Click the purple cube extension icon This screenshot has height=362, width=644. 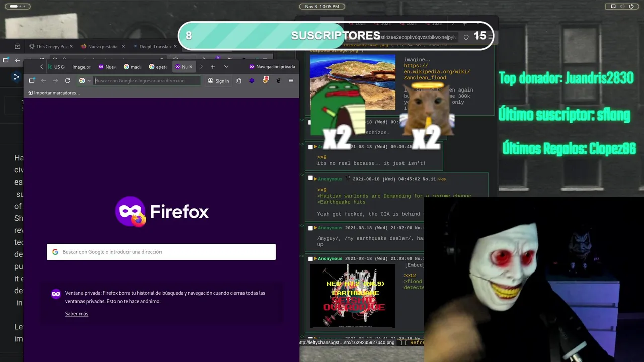point(252,81)
